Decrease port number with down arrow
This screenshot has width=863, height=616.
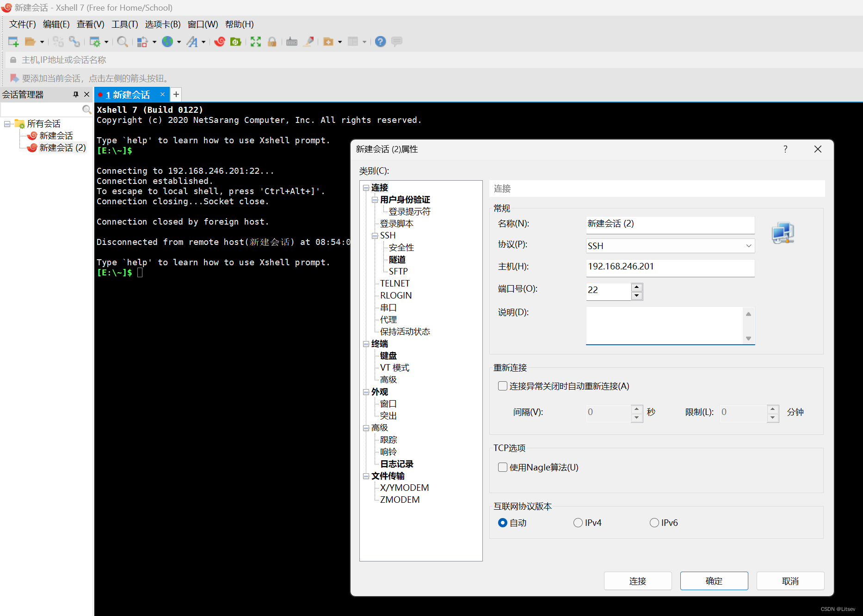[x=637, y=296]
